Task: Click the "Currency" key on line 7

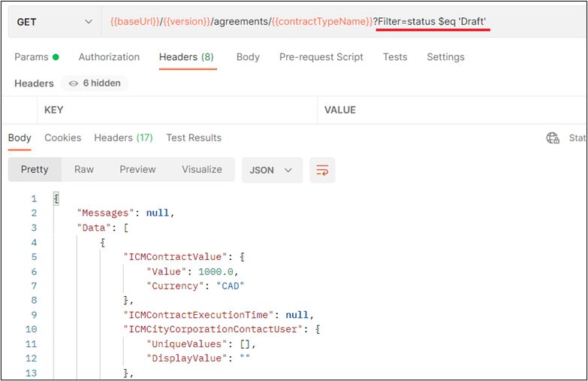Action: click(175, 286)
